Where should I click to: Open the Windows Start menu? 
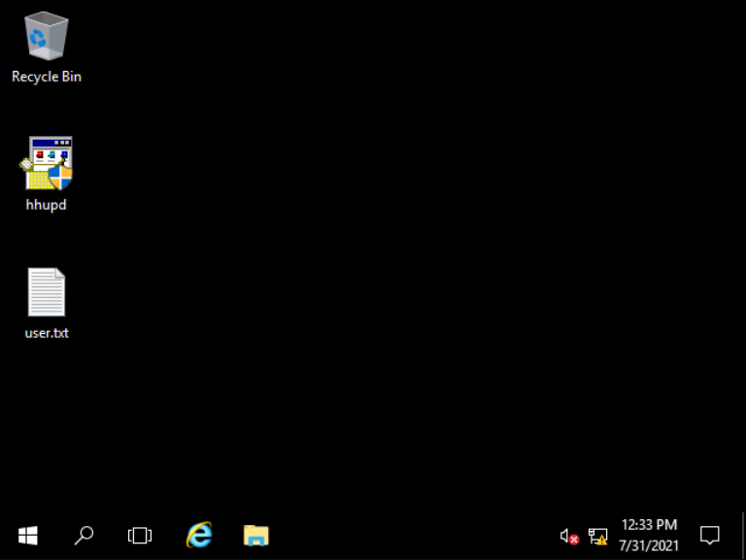(x=28, y=536)
